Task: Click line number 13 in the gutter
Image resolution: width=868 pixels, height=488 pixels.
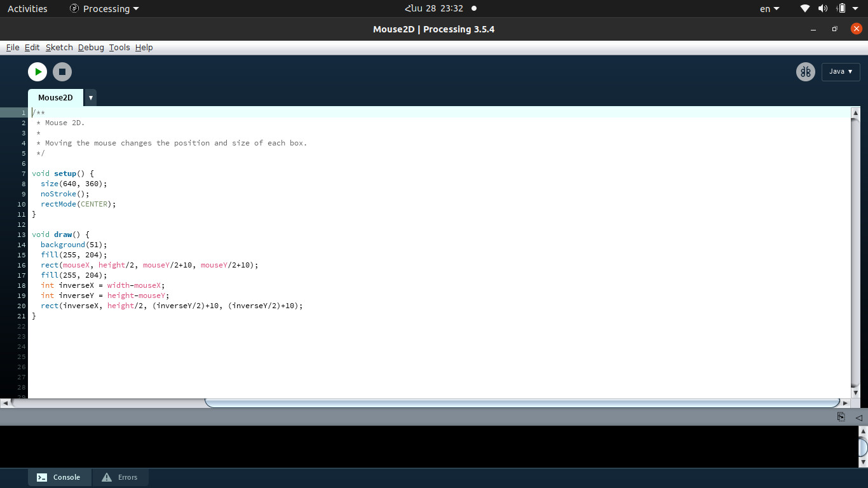Action: click(22, 234)
